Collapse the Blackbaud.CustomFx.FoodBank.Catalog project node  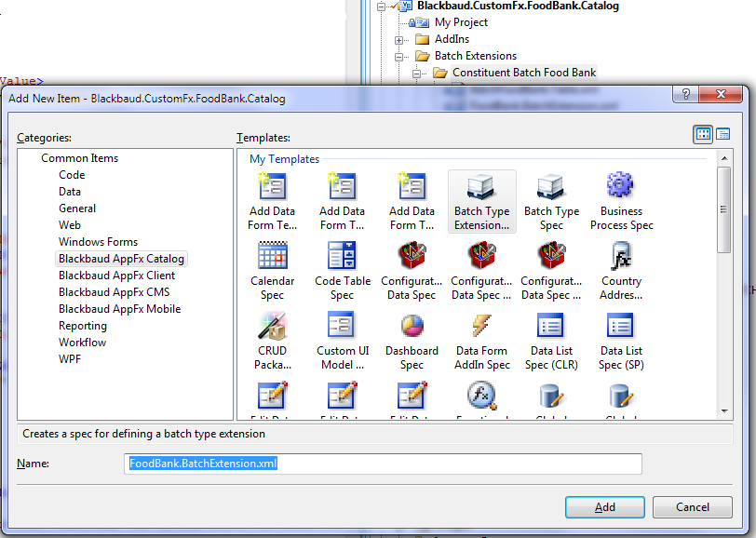pyautogui.click(x=382, y=7)
